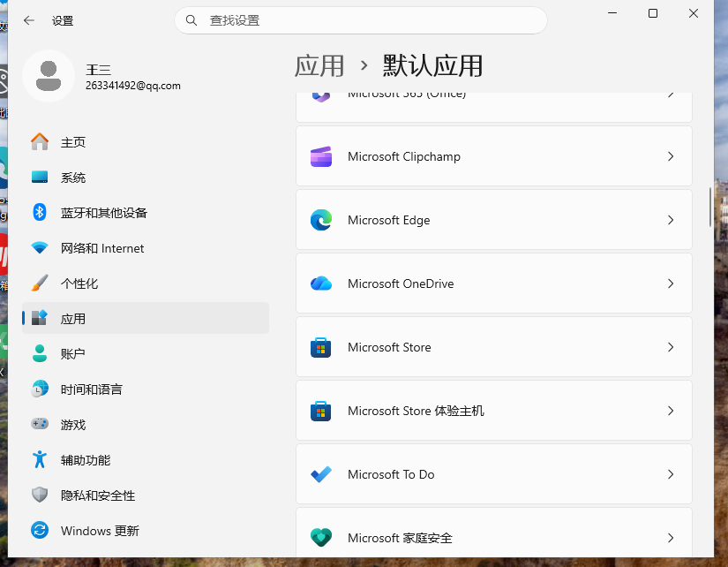Open Microsoft Edge default settings

point(494,220)
